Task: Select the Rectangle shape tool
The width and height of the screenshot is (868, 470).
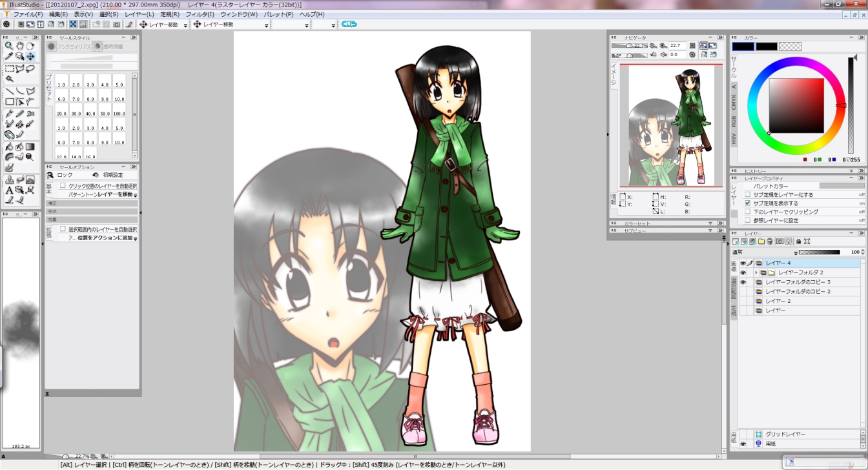Action: click(x=9, y=101)
